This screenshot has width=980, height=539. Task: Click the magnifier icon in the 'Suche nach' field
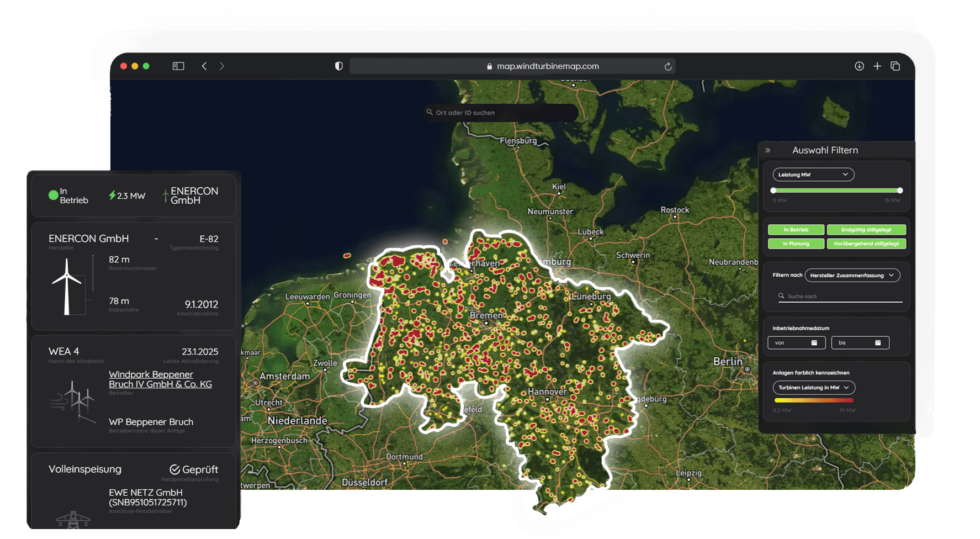781,296
